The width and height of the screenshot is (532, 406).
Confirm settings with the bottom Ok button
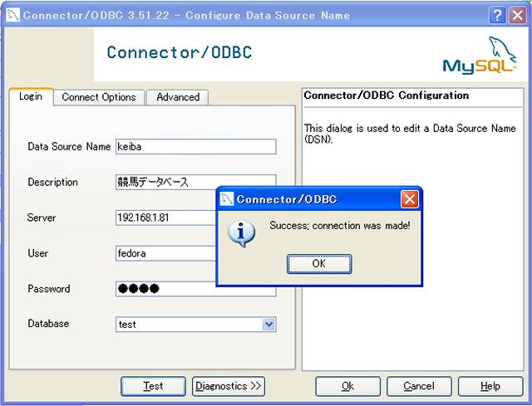click(347, 386)
